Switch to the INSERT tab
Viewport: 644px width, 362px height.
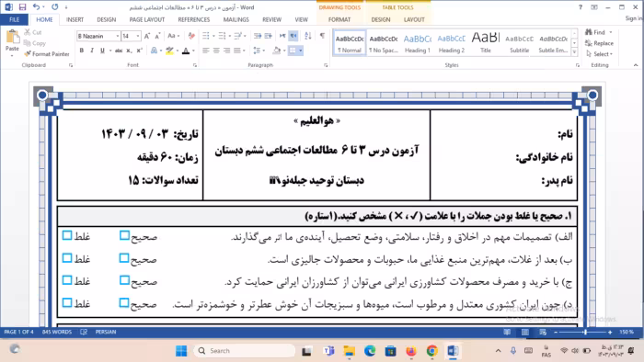pos(75,19)
